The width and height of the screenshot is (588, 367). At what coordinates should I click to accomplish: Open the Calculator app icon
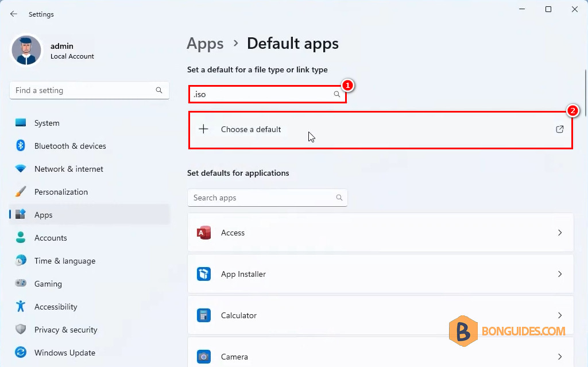pos(204,315)
